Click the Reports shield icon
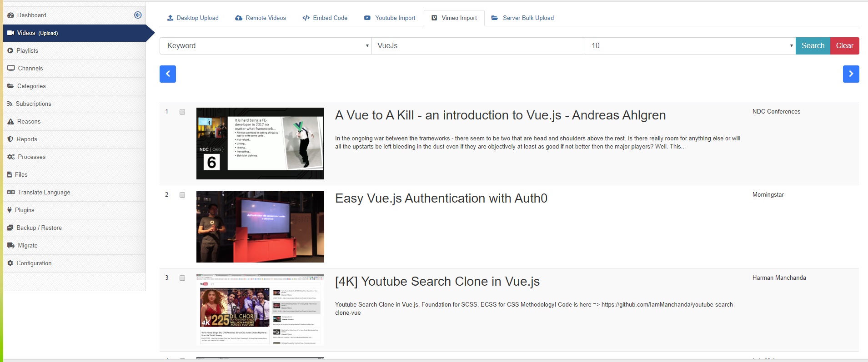The image size is (868, 362). [10, 139]
